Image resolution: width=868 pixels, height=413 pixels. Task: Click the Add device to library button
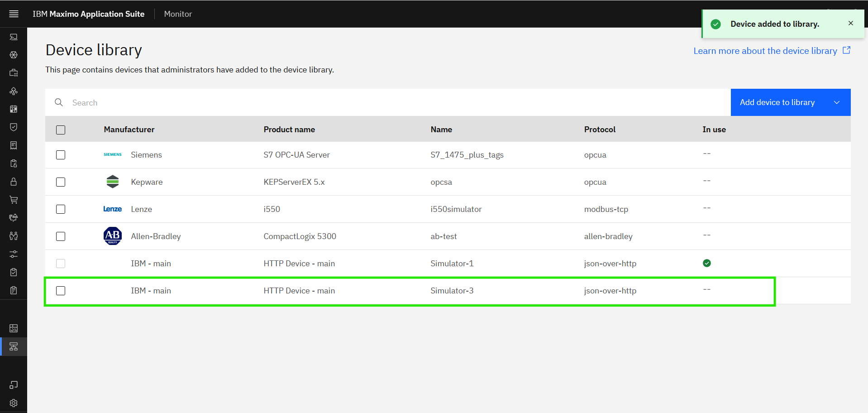coord(791,102)
